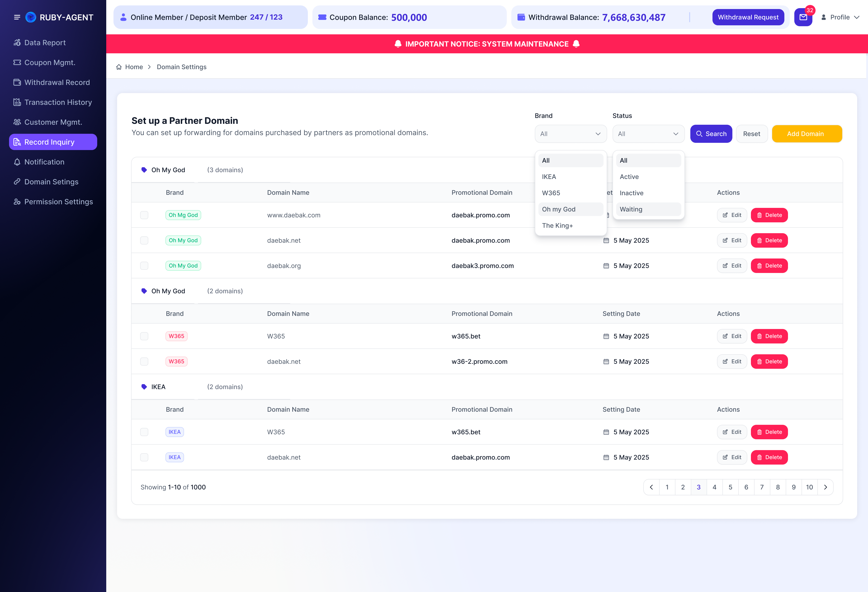
Task: Open Customer Mgmt. section
Action: 53,122
